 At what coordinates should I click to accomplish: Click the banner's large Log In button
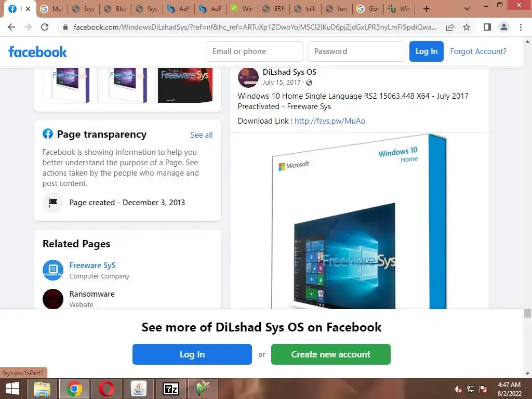[x=192, y=354]
